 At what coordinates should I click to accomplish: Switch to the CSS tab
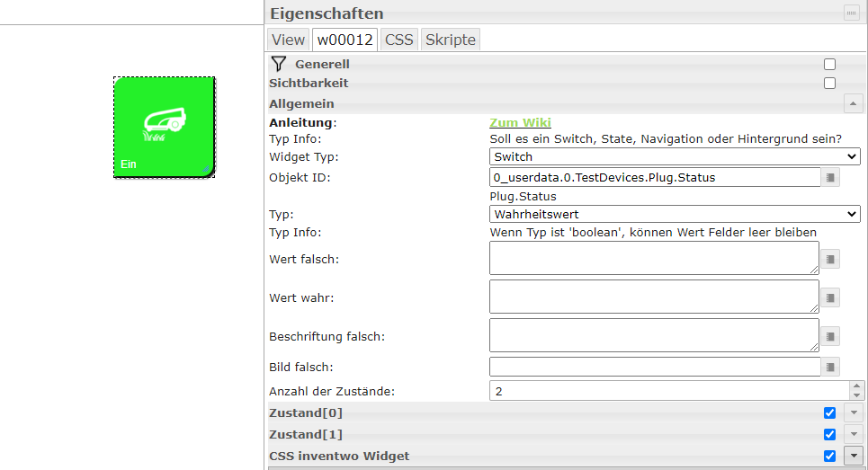(398, 40)
